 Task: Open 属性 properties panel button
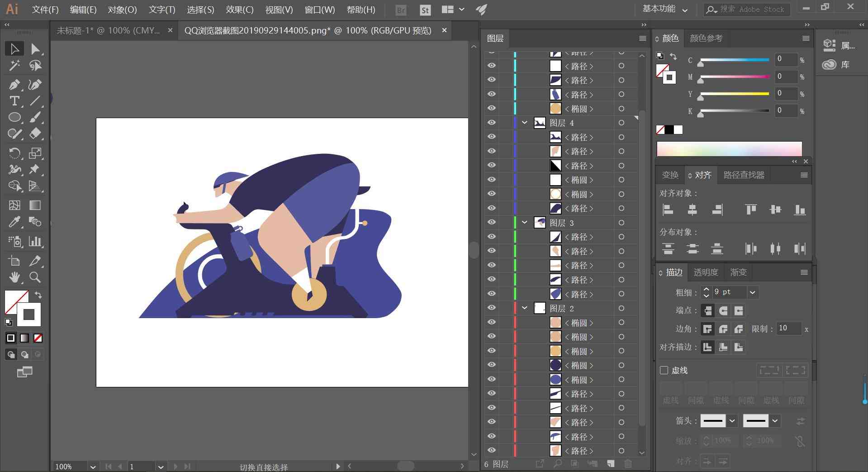(x=839, y=45)
